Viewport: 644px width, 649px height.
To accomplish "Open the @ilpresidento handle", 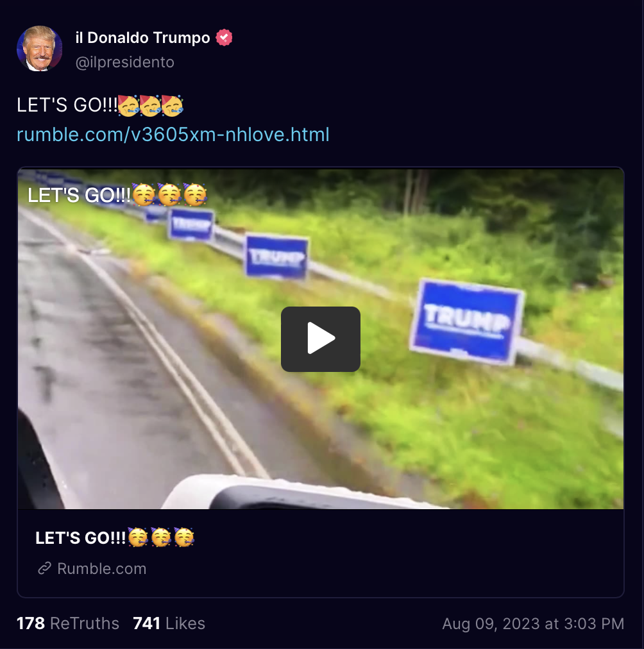I will tap(124, 62).
